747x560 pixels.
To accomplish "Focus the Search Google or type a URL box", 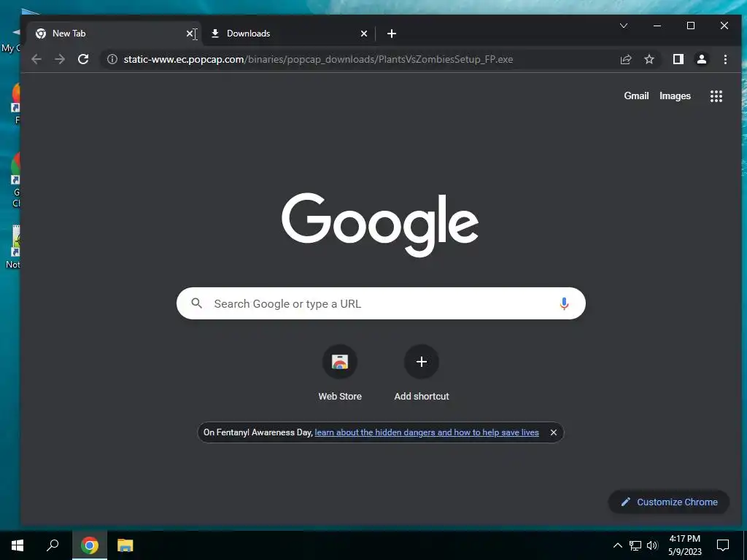I will tap(381, 303).
